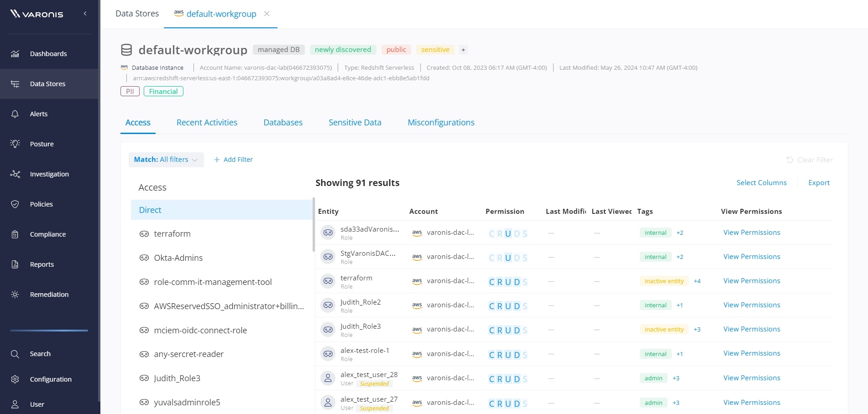Open the Reports section
Image resolution: width=868 pixels, height=414 pixels.
click(x=42, y=264)
